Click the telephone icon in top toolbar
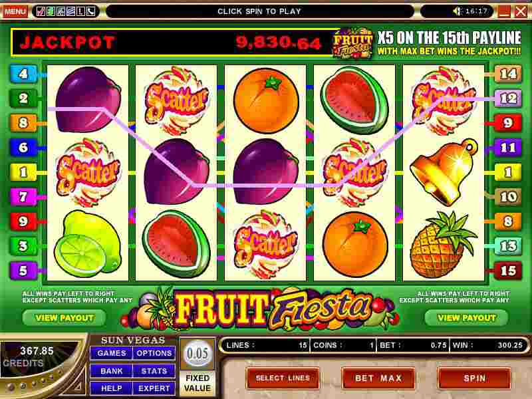532x399 pixels. click(90, 11)
